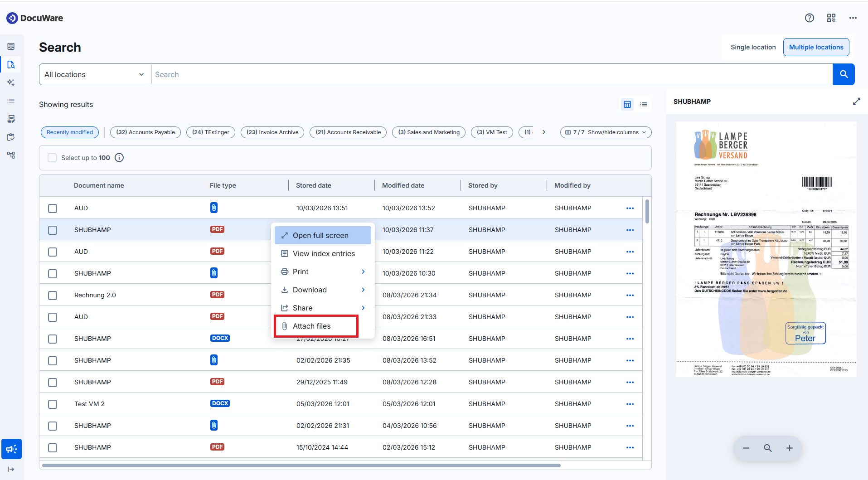Choose View index entries
The height and width of the screenshot is (480, 868).
[x=323, y=253]
